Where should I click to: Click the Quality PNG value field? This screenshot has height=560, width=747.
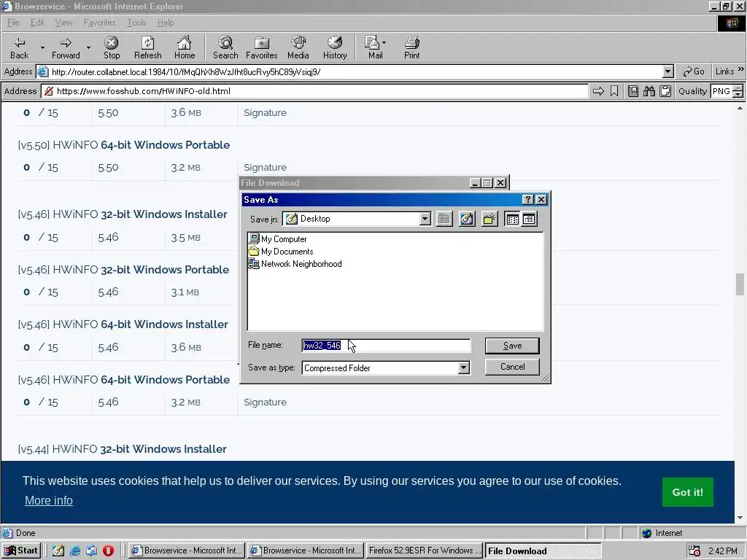[721, 91]
